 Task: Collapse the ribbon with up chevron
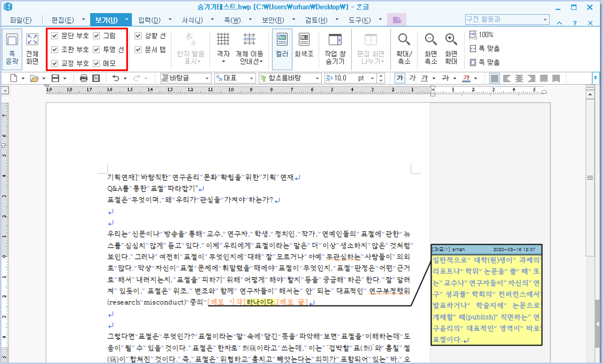pos(559,23)
